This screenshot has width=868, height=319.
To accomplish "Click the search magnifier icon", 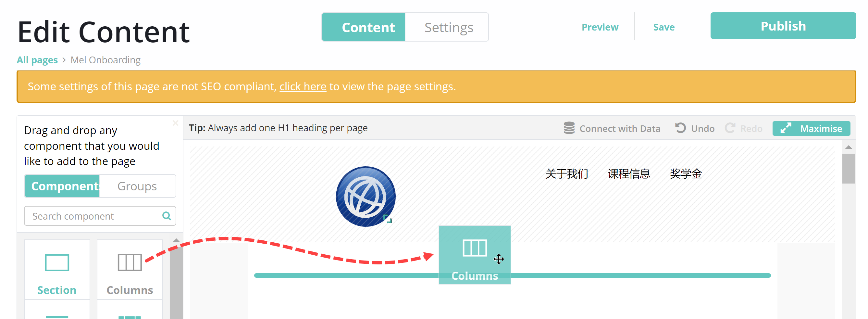I will [167, 216].
